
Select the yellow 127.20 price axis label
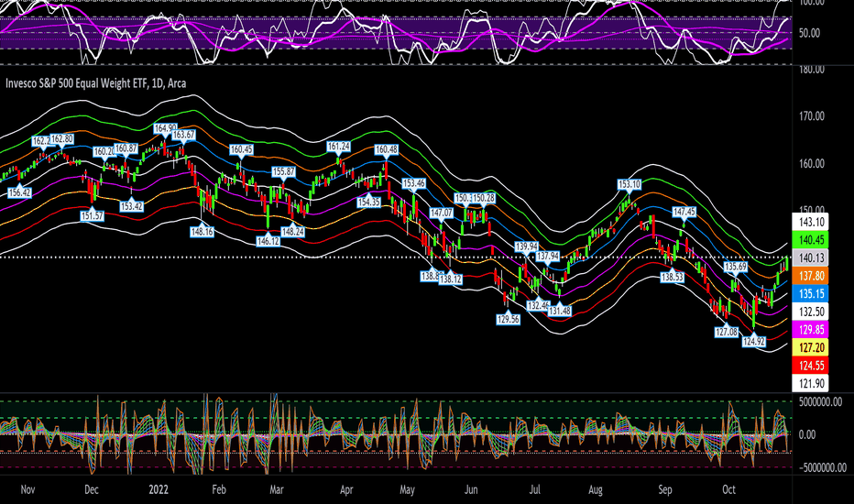(810, 347)
